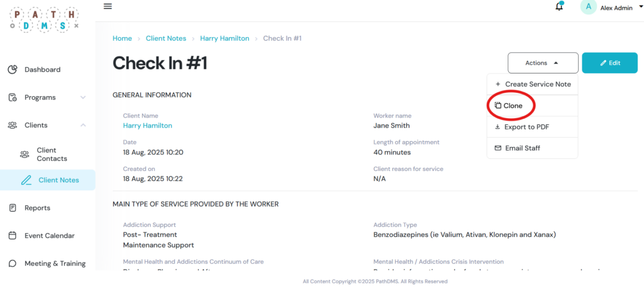644x287 pixels.
Task: Open the Actions dropdown button
Action: pos(542,63)
